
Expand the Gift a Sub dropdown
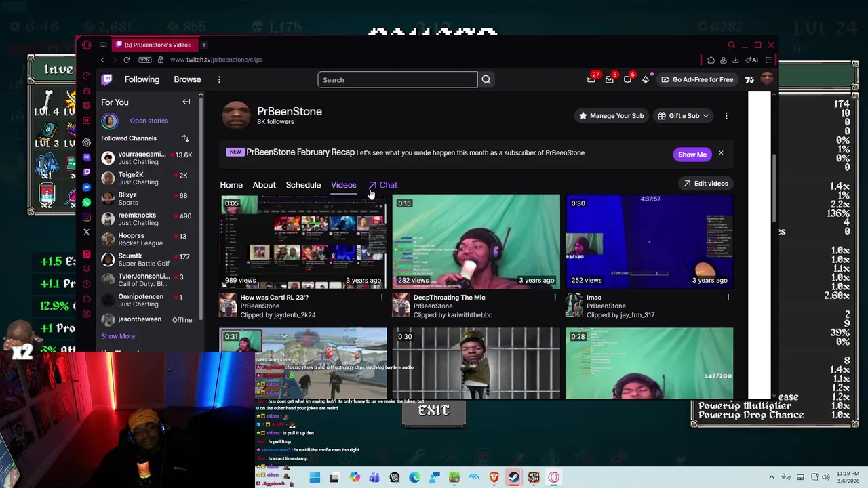tap(682, 116)
